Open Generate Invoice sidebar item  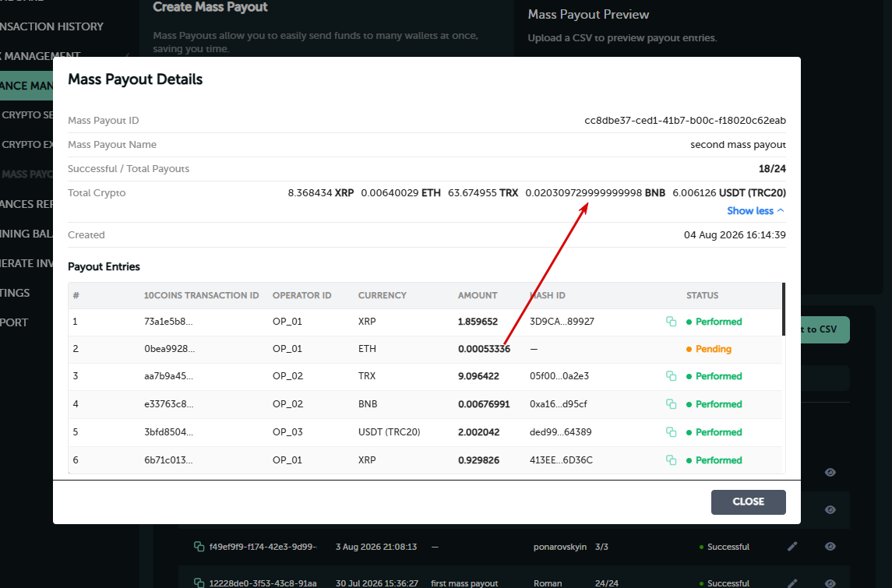click(26, 263)
